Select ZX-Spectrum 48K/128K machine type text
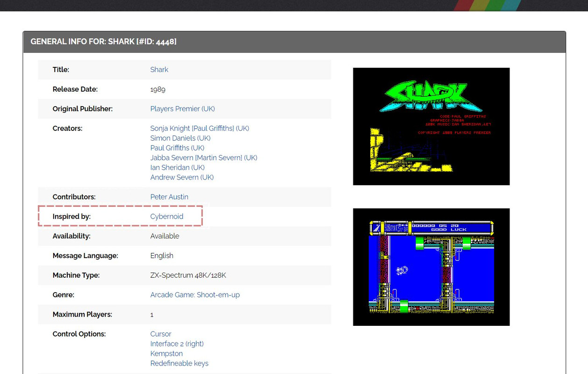Viewport: 588px width, 374px height. tap(188, 276)
